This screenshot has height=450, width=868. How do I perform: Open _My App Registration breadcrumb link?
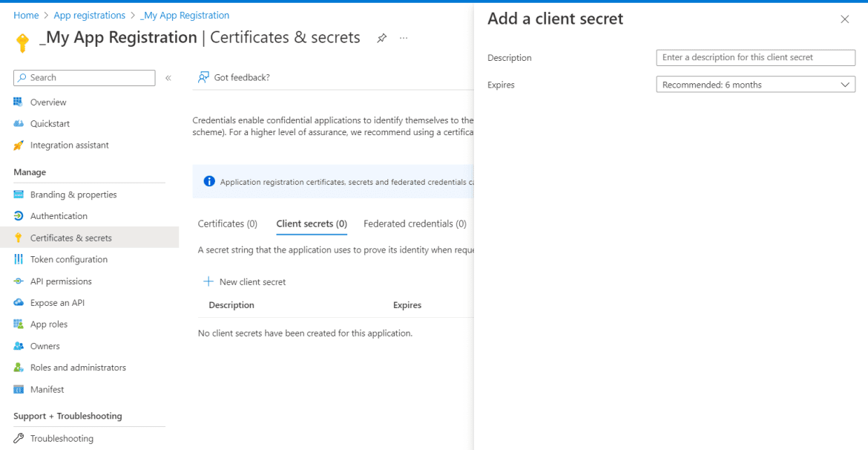click(185, 16)
